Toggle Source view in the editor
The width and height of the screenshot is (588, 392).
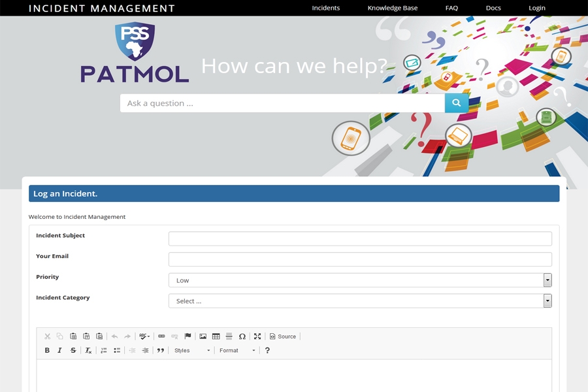click(283, 336)
